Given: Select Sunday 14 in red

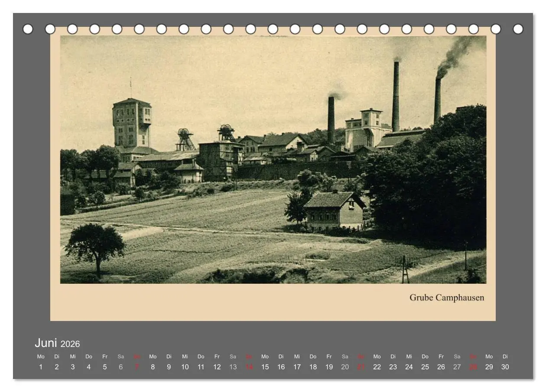Looking at the screenshot, I should pos(249,367).
